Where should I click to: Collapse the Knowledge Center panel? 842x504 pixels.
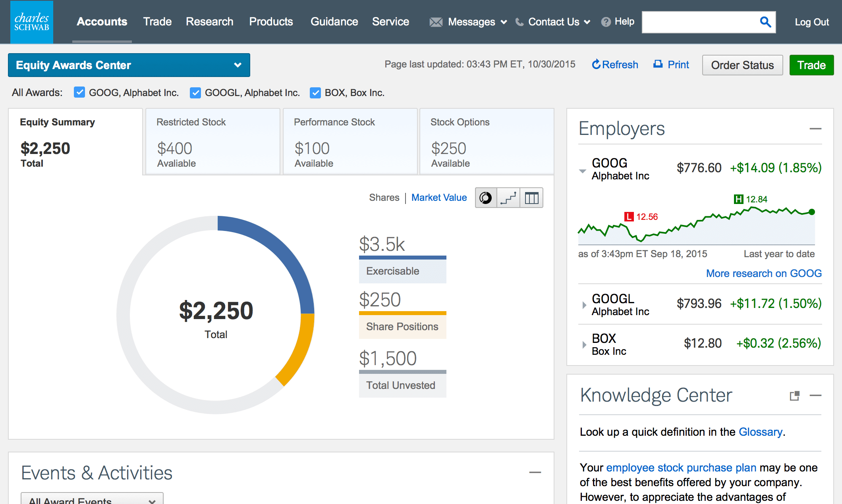(815, 396)
